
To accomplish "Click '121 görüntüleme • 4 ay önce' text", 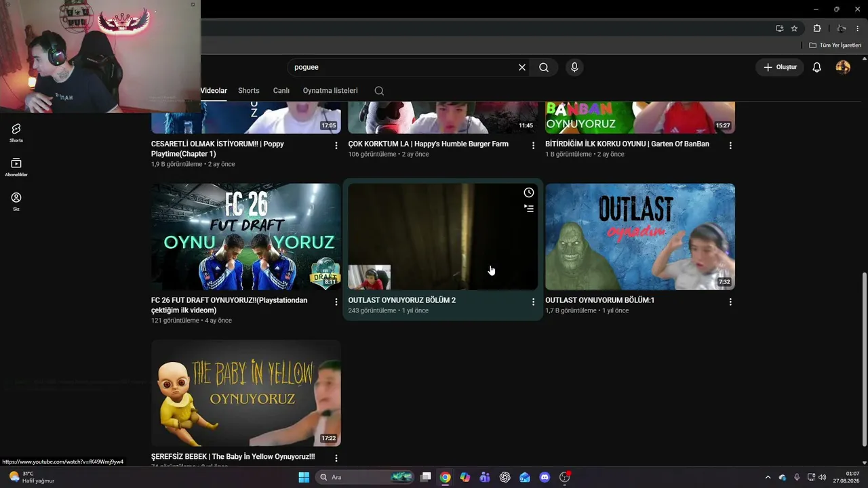I will click(x=191, y=321).
